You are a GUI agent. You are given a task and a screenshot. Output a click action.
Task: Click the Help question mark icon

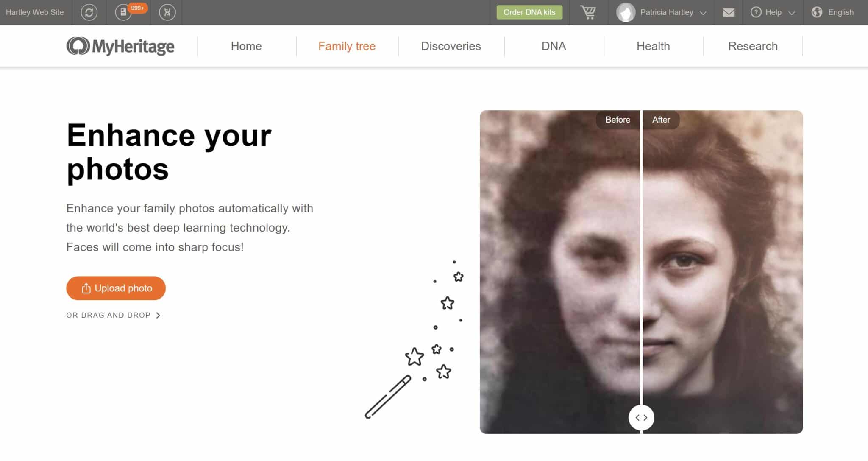coord(756,11)
